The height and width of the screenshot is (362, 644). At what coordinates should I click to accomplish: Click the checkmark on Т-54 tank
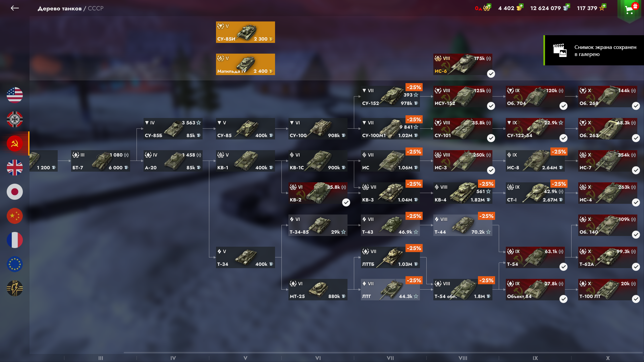(563, 267)
